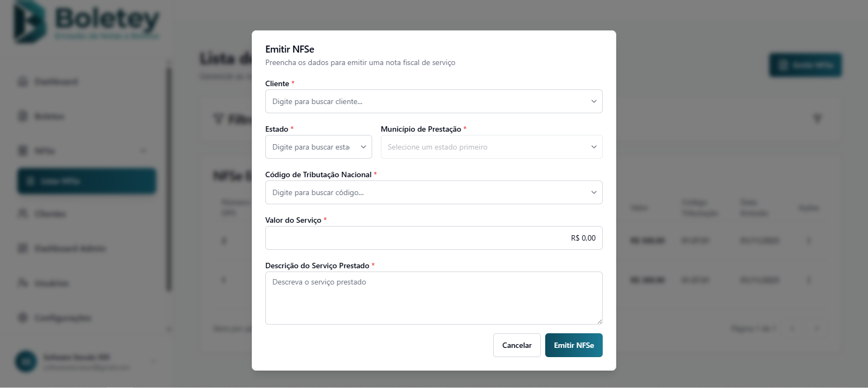Click the Boletey logo
868x388 pixels.
pos(87,23)
